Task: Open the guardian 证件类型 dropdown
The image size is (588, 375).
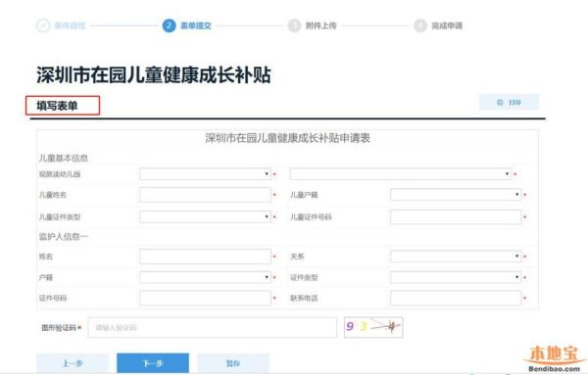Action: 456,277
